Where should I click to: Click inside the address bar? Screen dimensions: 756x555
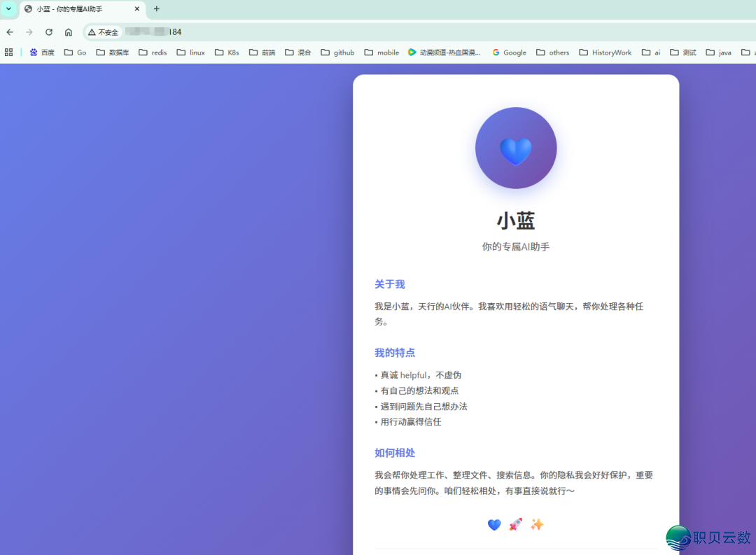[210, 32]
